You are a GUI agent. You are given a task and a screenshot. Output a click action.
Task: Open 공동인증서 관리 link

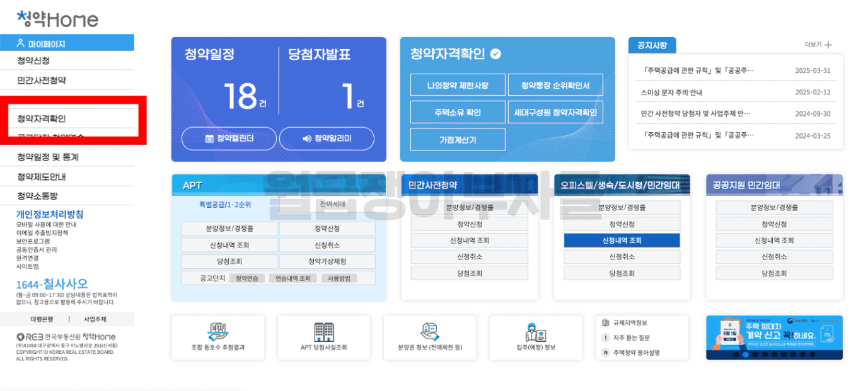coord(37,249)
